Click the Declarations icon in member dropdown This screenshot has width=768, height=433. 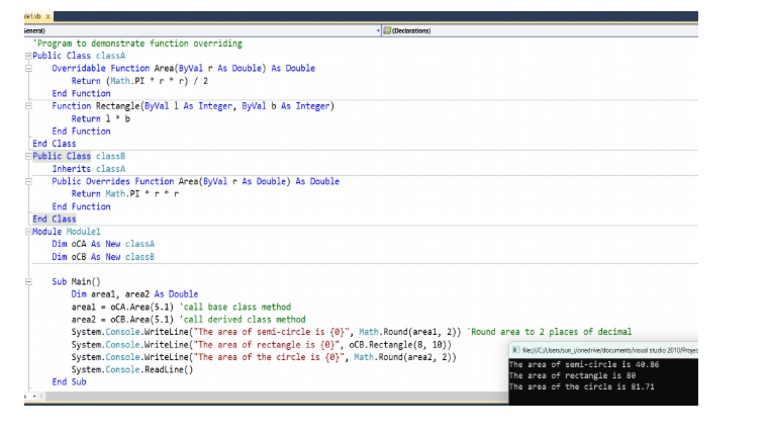(387, 31)
